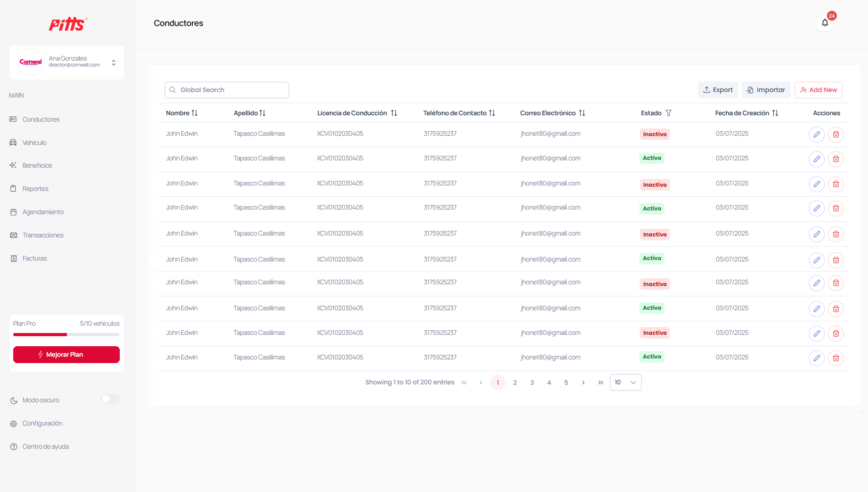Viewport: 868px width, 492px height.
Task: Go to the last page of results
Action: (x=600, y=383)
